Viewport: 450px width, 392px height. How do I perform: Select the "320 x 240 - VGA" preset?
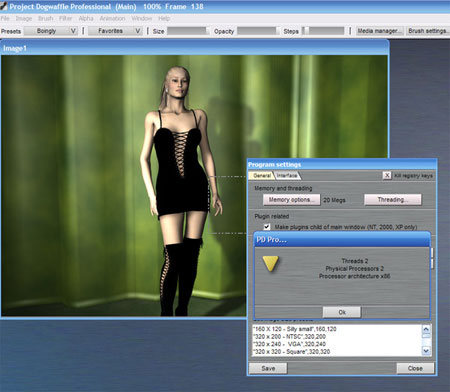(x=289, y=344)
